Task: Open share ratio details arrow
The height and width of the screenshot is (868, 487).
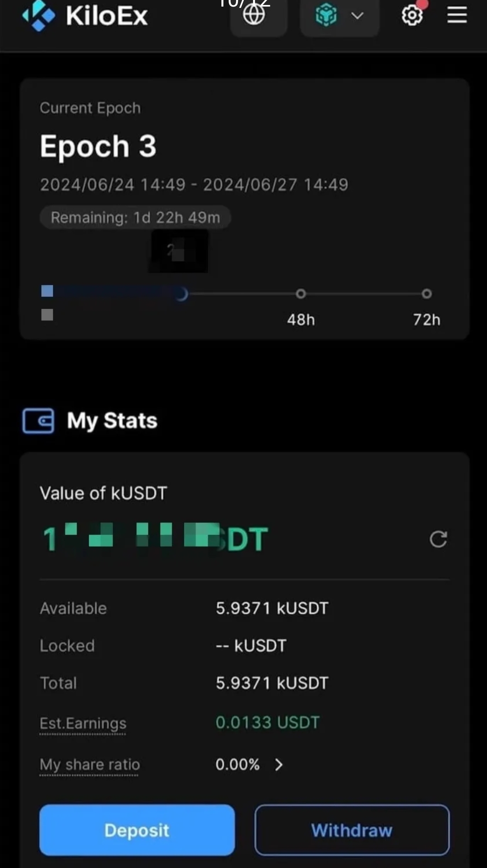Action: click(279, 764)
